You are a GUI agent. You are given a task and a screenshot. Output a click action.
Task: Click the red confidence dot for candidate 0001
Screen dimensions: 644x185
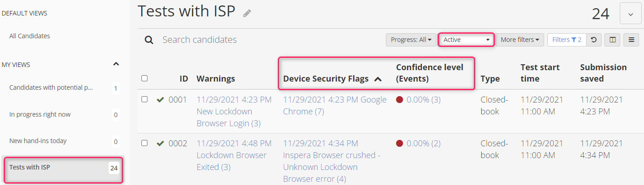click(400, 100)
